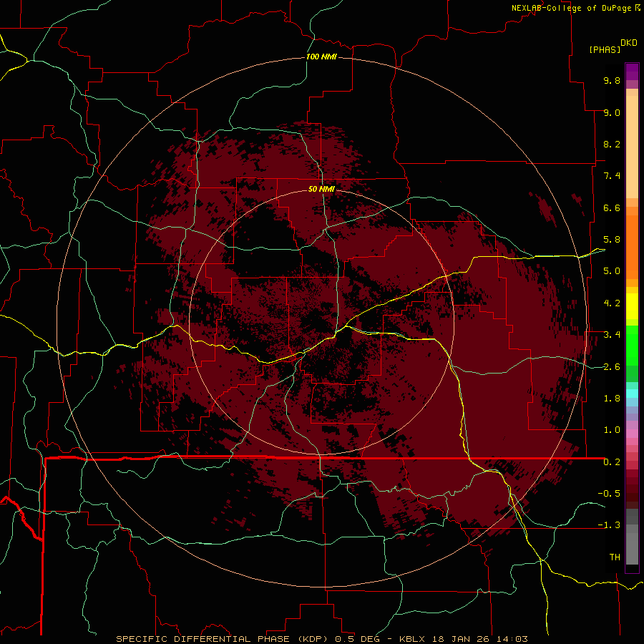Click the 3.4 value on the color scale
This screenshot has height=644, width=644.
[612, 335]
